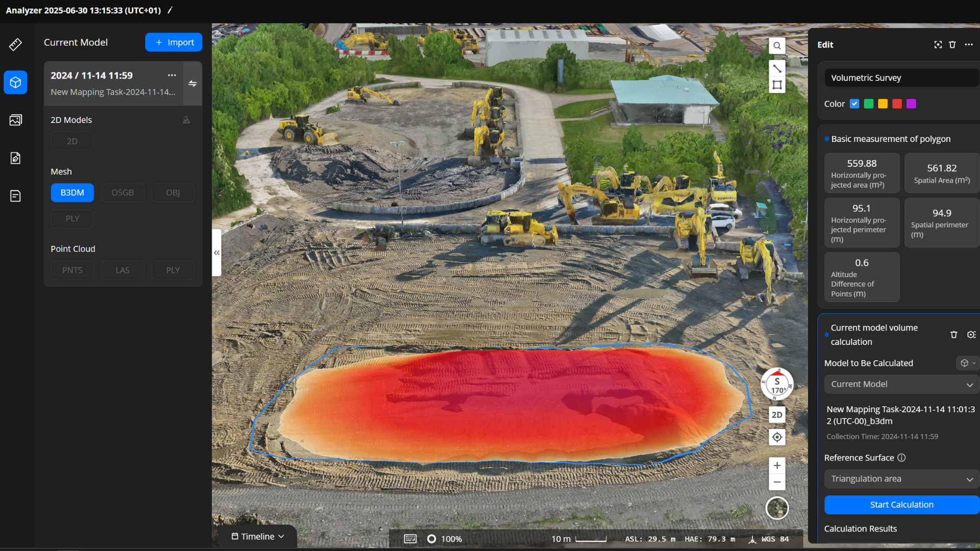Activate the line distance measurement tool
Image resolution: width=980 pixels, height=551 pixels.
777,68
